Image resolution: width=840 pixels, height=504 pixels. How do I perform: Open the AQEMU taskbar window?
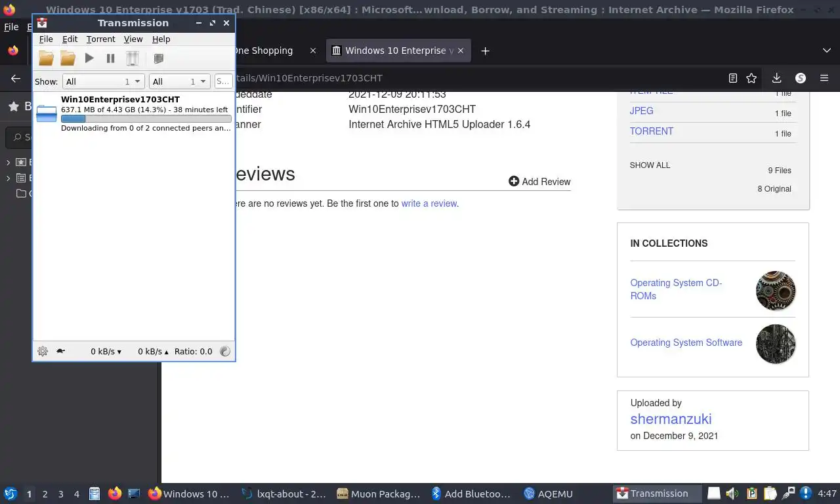click(549, 493)
